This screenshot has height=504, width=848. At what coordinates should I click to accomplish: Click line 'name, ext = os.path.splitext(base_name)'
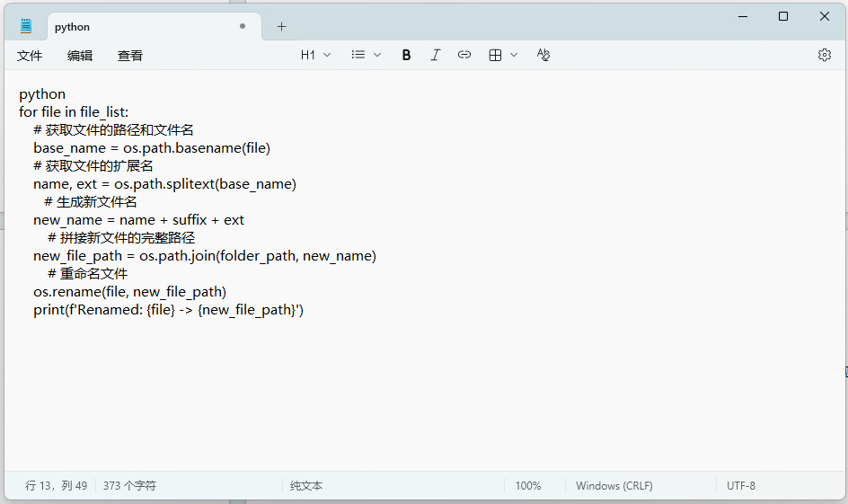pos(164,184)
